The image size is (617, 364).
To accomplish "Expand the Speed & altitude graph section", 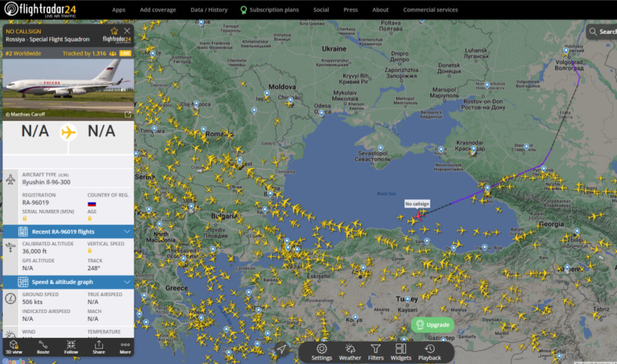I will click(68, 282).
